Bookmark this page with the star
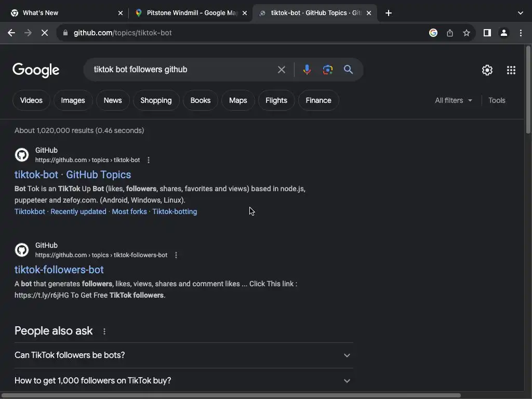This screenshot has height=399, width=532. pyautogui.click(x=467, y=33)
